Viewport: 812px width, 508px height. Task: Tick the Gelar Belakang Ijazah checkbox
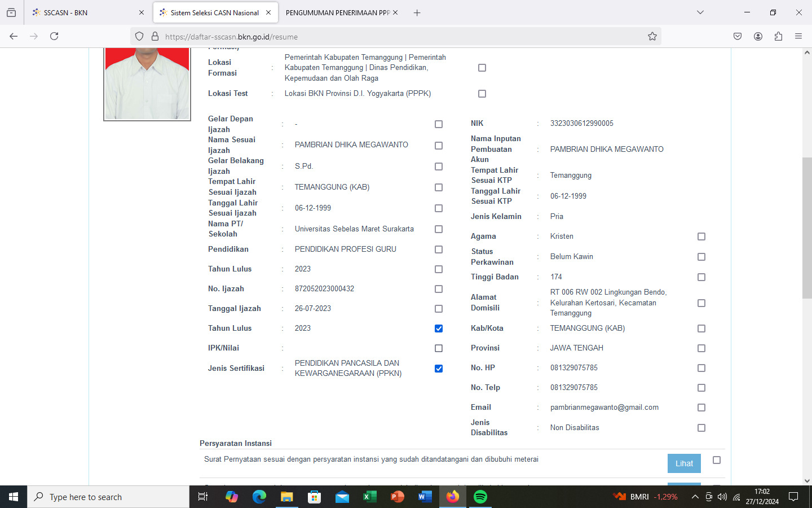pyautogui.click(x=439, y=167)
